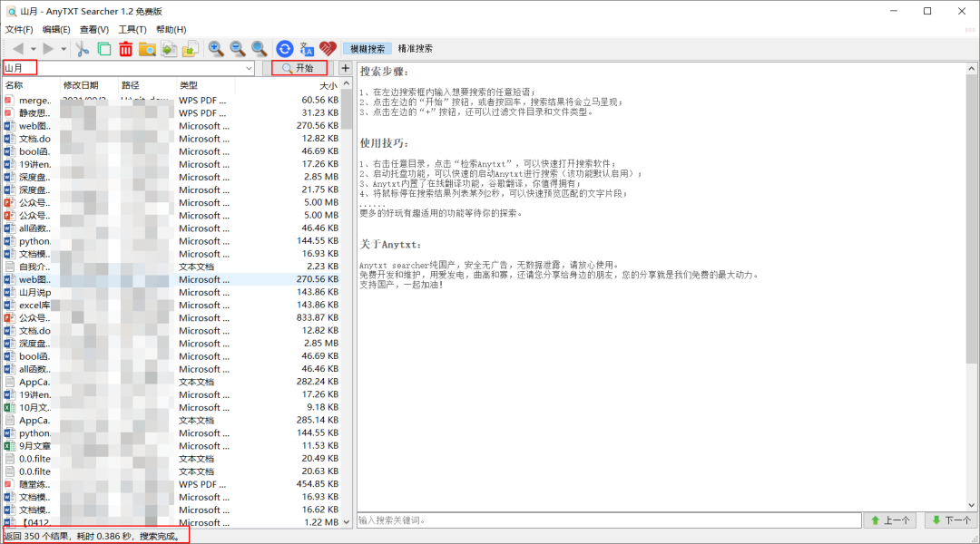Click the Excel icon of 10月文.. row
This screenshot has width=980, height=544.
[9, 407]
